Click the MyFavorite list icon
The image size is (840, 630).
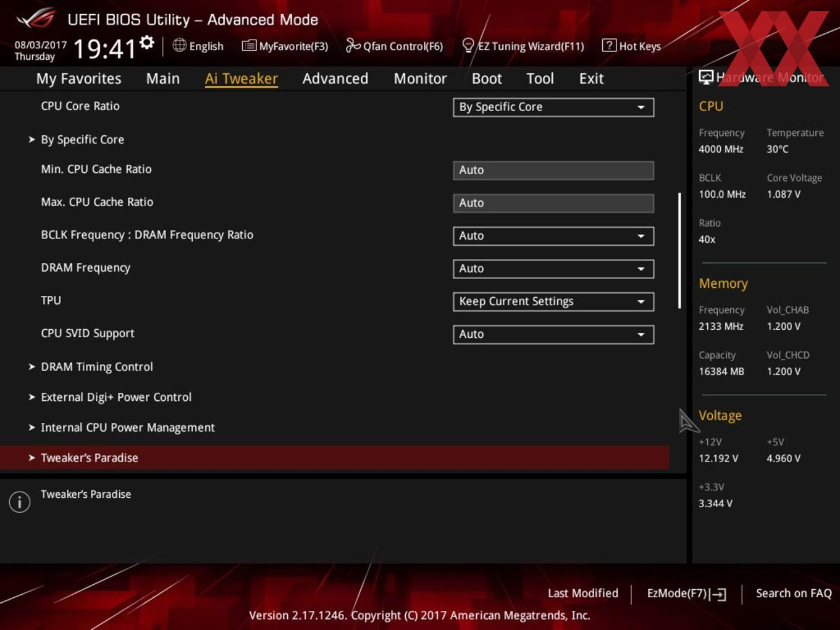(x=248, y=46)
